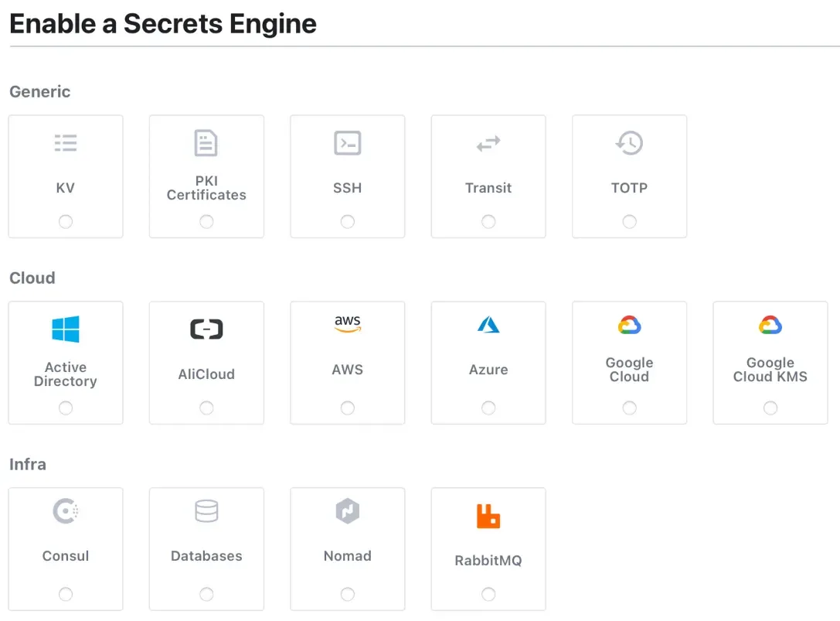Click the SSH label text
This screenshot has height=621, width=840.
[347, 188]
